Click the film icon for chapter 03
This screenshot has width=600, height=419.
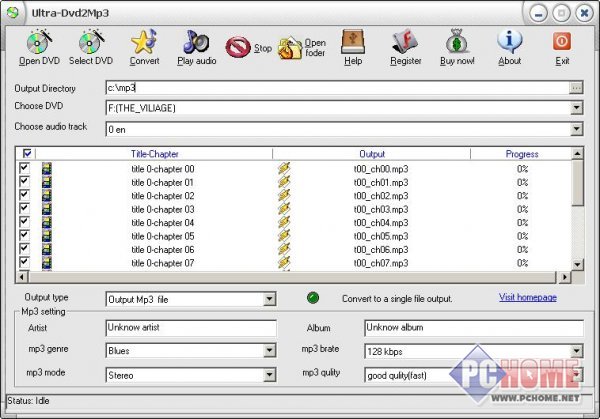click(47, 209)
